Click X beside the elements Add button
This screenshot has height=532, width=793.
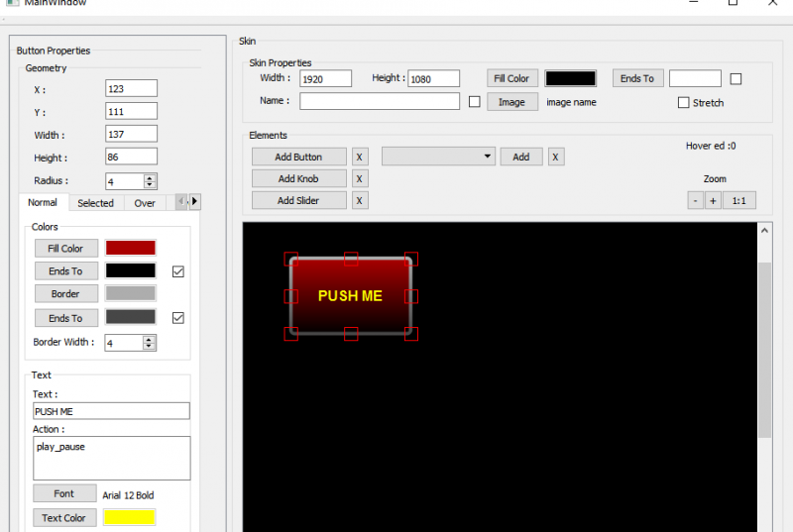click(556, 157)
